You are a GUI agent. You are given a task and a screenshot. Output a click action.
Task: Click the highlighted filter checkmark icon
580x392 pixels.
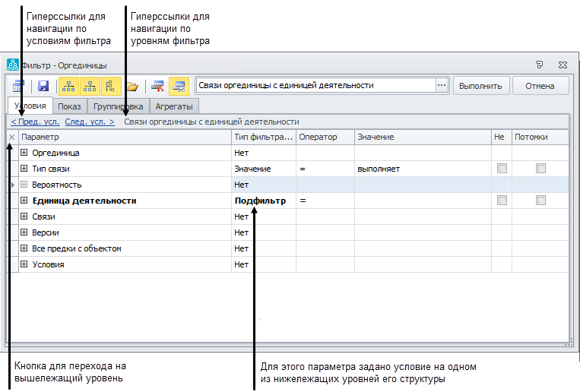(179, 86)
